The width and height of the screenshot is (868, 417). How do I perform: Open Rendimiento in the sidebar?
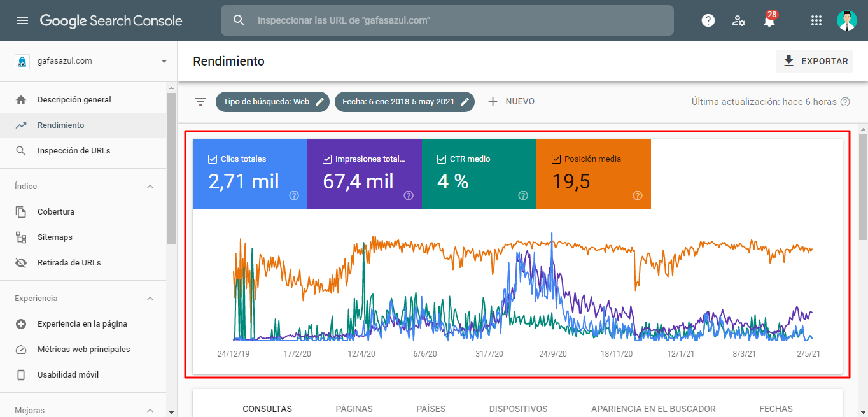click(x=83, y=125)
